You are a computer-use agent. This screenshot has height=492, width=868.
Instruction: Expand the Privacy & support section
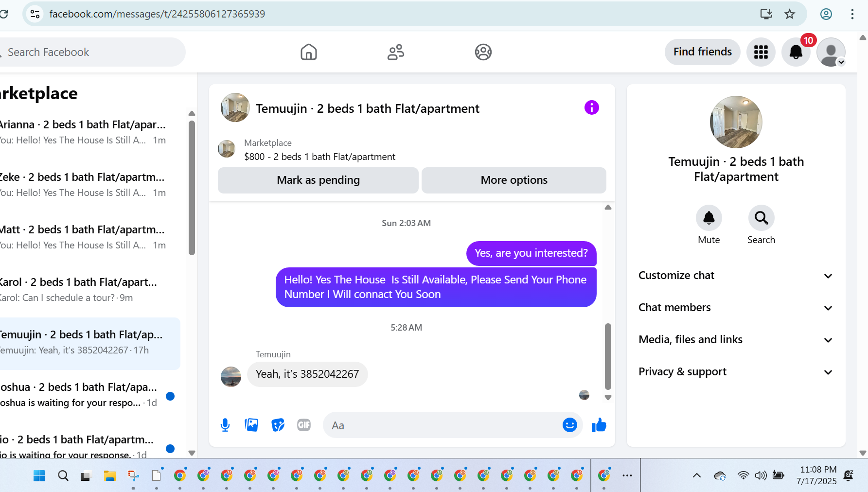tap(736, 372)
